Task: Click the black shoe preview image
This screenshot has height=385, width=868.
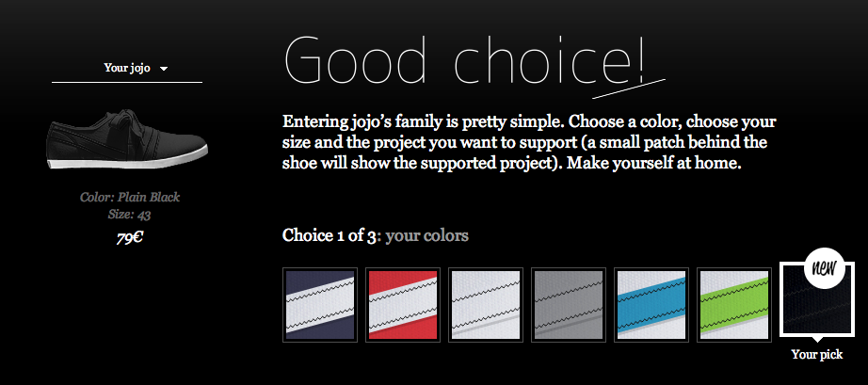Action: tap(127, 140)
